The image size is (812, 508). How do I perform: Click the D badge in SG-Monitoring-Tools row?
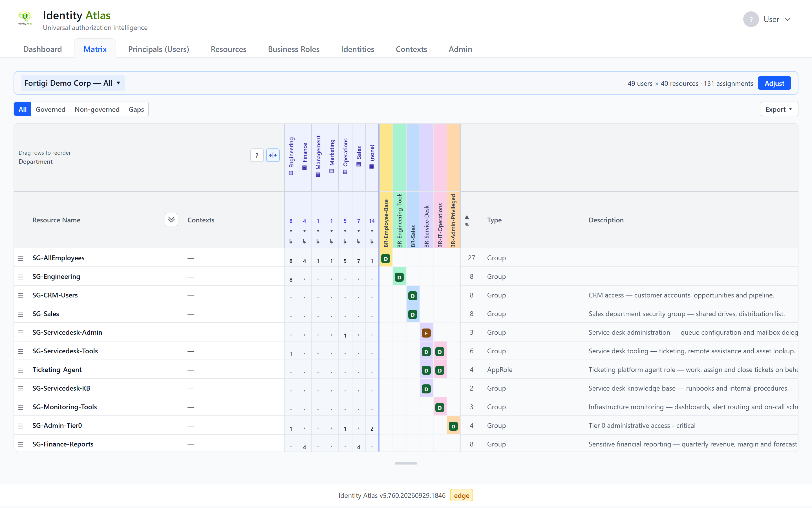click(x=440, y=408)
